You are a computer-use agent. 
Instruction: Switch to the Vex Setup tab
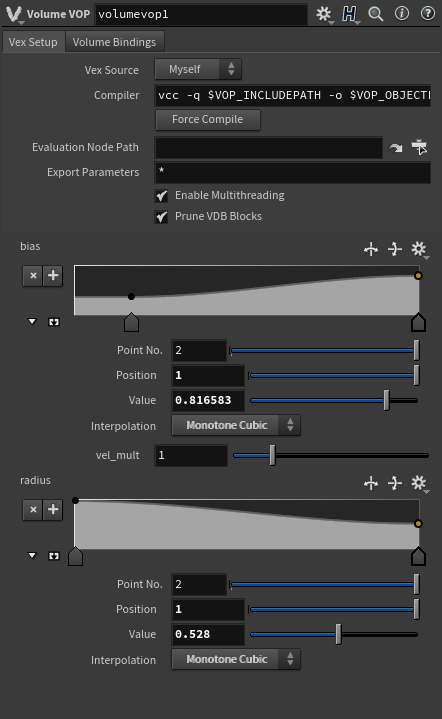pyautogui.click(x=33, y=42)
